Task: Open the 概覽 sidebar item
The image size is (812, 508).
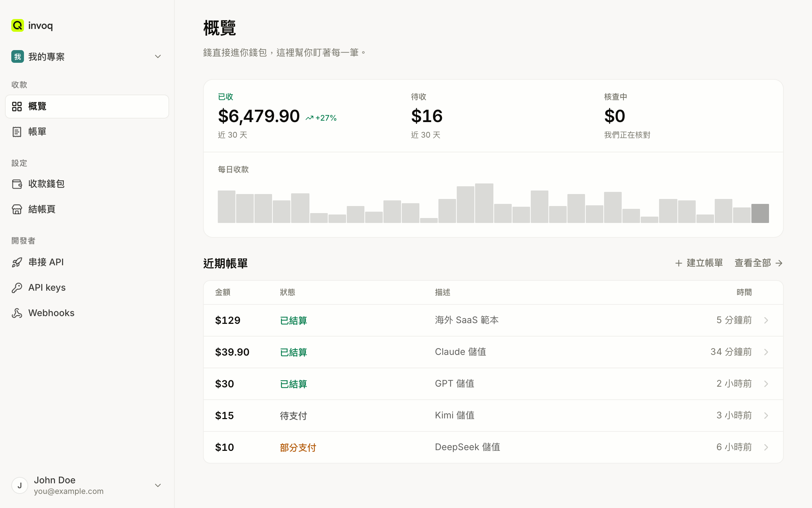Action: click(87, 107)
